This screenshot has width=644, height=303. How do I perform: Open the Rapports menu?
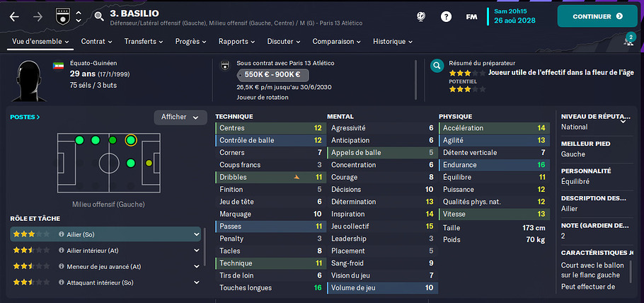pyautogui.click(x=236, y=42)
